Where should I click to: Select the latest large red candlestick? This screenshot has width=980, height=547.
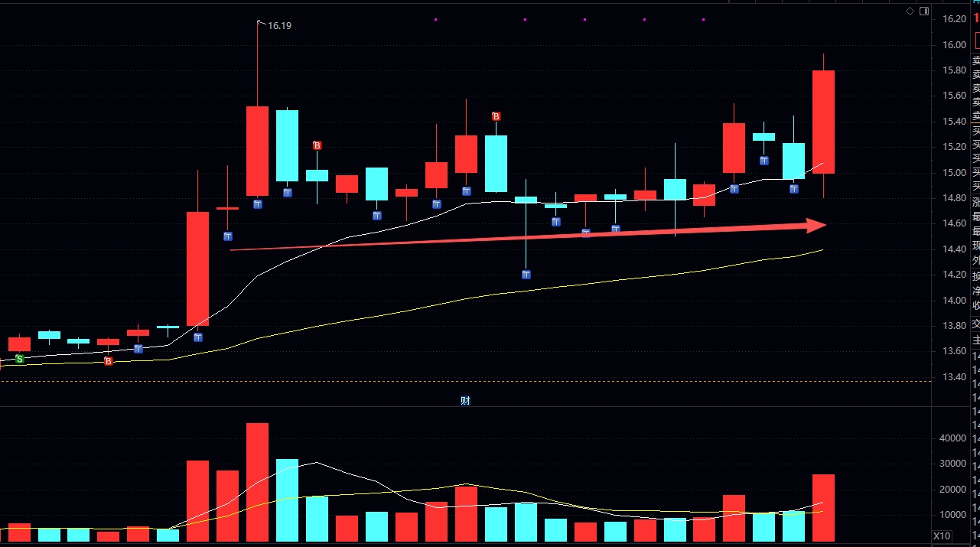pyautogui.click(x=823, y=122)
